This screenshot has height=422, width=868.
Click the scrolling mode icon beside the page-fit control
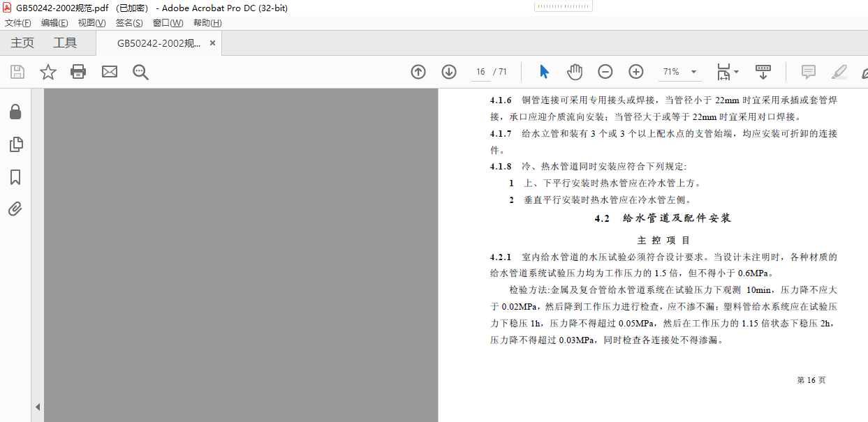763,72
